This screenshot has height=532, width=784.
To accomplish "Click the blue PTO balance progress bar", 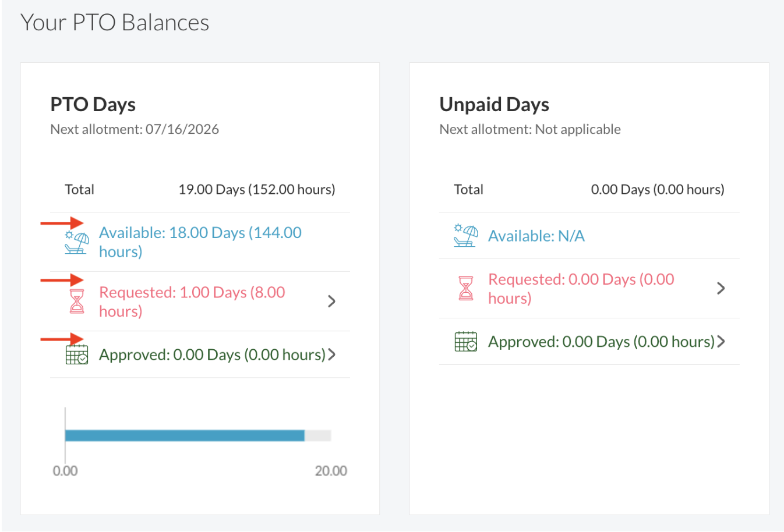I will (x=185, y=435).
